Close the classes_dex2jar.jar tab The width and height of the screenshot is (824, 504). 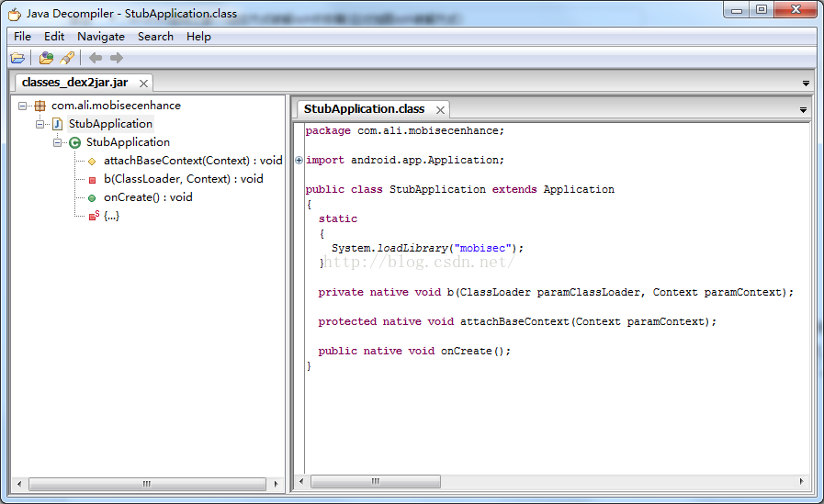tap(144, 84)
